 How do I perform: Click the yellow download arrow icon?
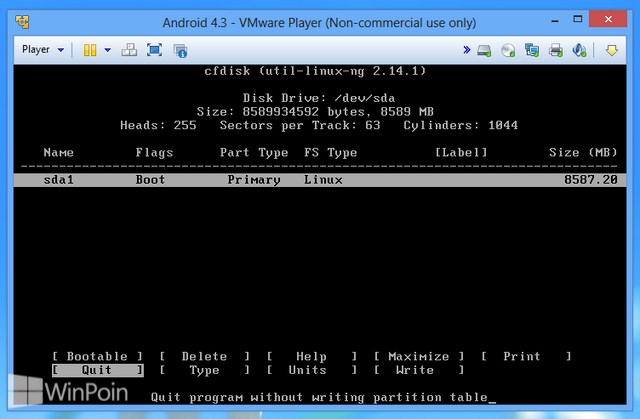pos(611,51)
